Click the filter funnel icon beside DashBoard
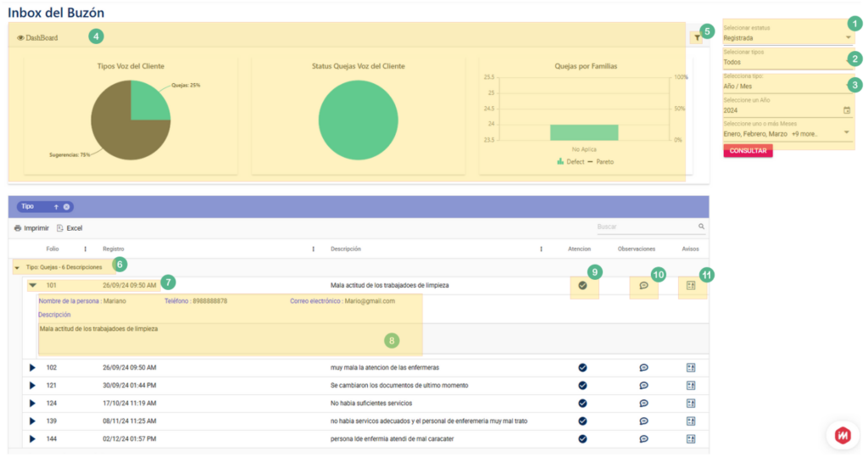 (x=697, y=37)
